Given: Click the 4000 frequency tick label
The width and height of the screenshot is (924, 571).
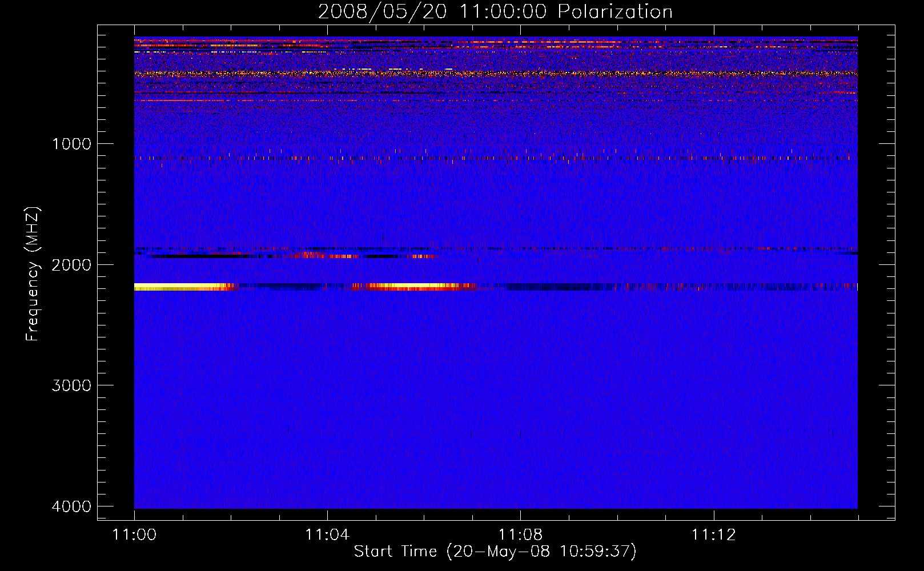Looking at the screenshot, I should coord(71,506).
